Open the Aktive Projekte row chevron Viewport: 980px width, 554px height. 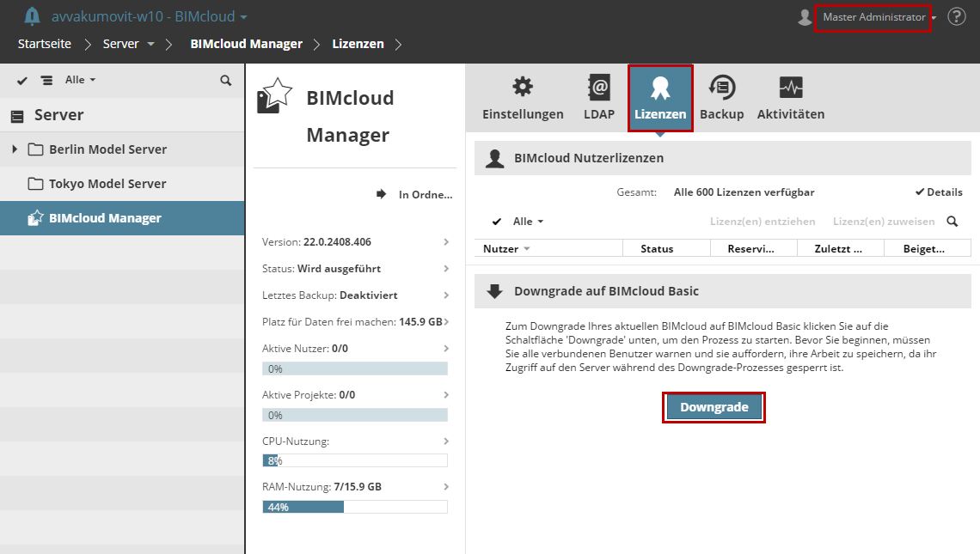tap(446, 395)
